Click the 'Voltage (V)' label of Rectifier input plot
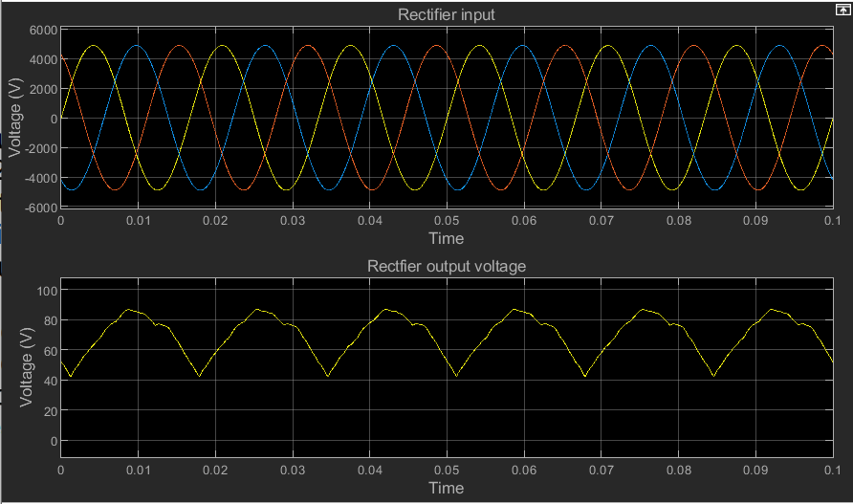The width and height of the screenshot is (853, 504). 15,118
